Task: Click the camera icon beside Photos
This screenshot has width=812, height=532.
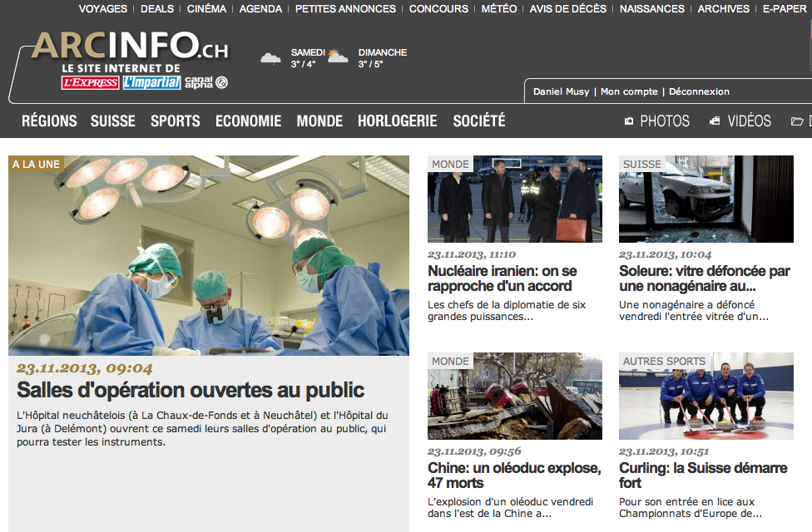Action: (629, 121)
